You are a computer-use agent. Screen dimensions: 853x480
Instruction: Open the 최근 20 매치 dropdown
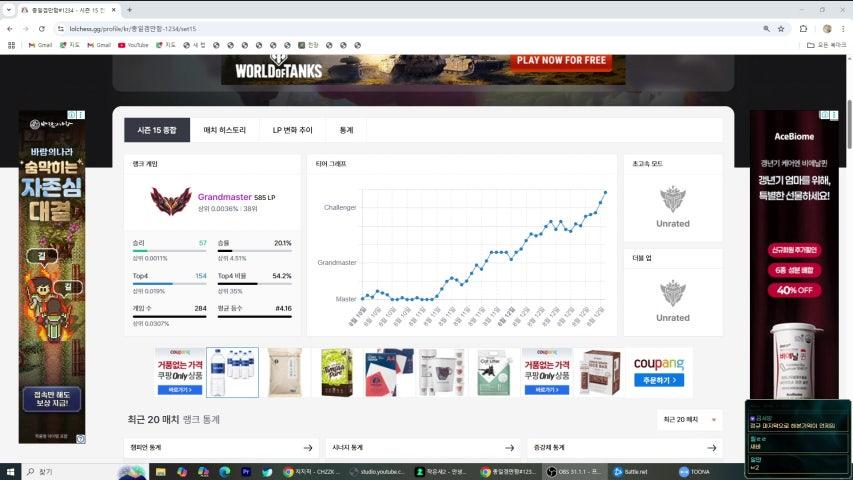point(690,420)
